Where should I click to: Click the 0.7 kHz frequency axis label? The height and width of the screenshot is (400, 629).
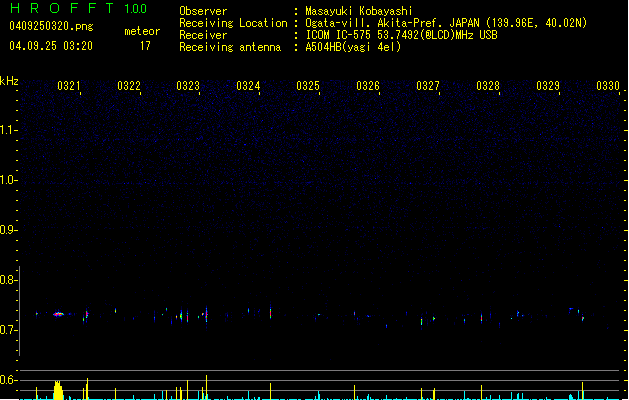click(x=8, y=330)
